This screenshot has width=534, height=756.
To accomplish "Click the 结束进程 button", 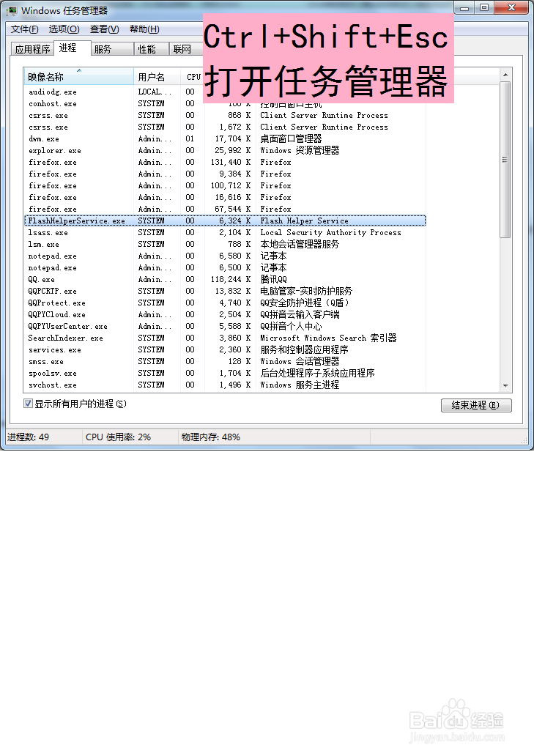I will 476,406.
